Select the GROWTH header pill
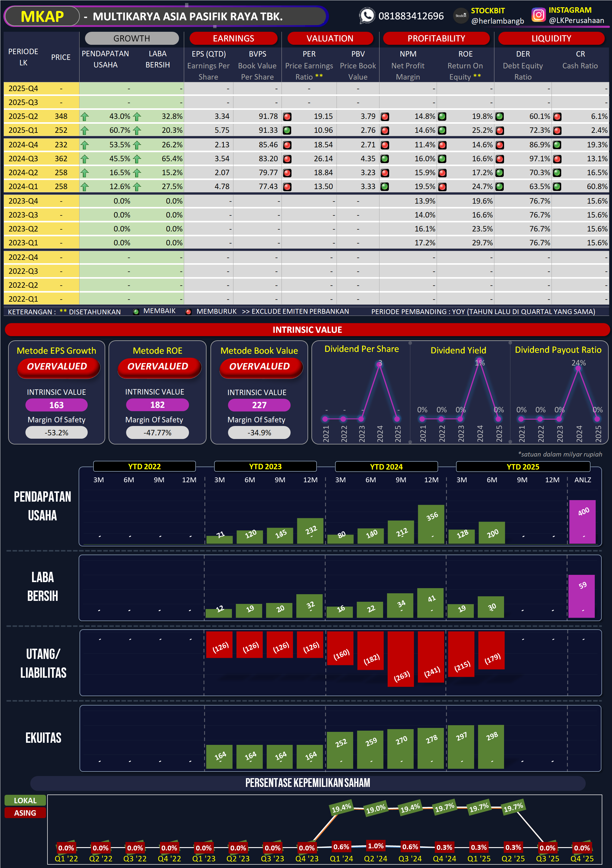The image size is (612, 868). (x=132, y=38)
